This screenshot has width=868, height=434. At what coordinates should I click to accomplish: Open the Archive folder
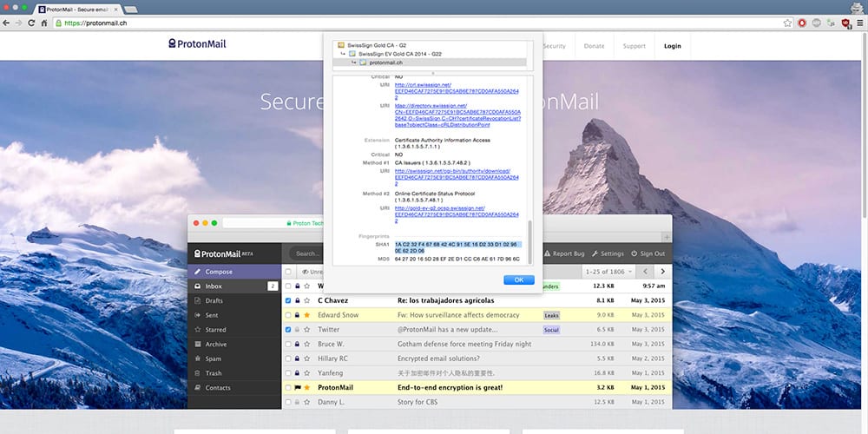234,344
